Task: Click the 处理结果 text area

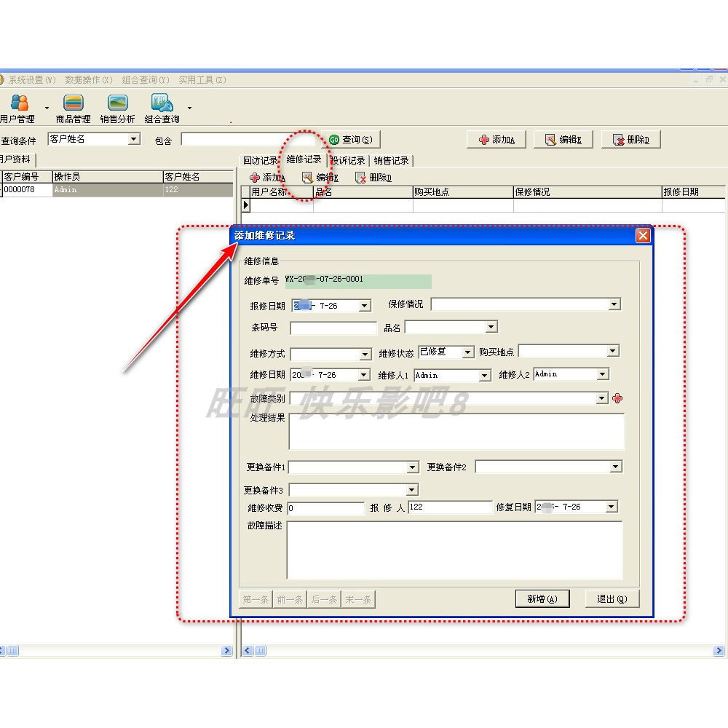Action: pyautogui.click(x=457, y=431)
